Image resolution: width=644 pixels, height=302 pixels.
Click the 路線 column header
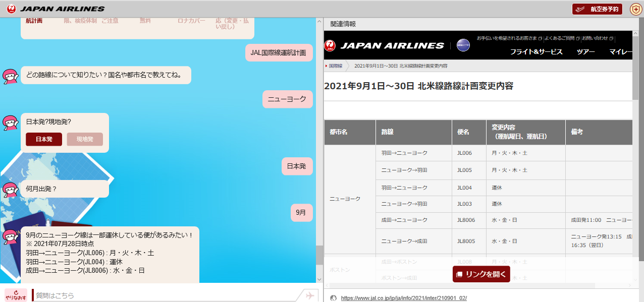tap(413, 132)
